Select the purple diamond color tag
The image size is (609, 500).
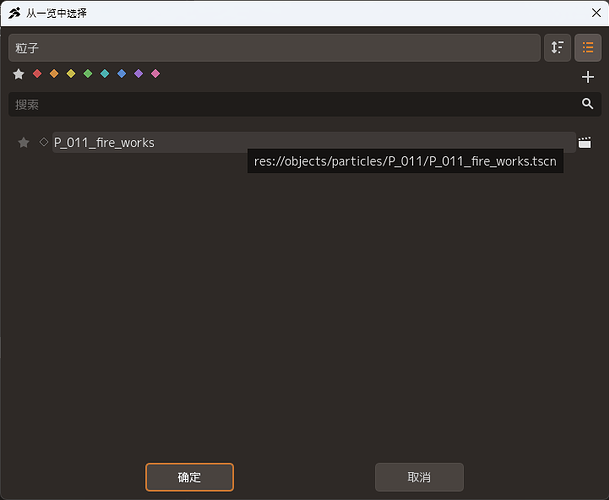click(139, 73)
